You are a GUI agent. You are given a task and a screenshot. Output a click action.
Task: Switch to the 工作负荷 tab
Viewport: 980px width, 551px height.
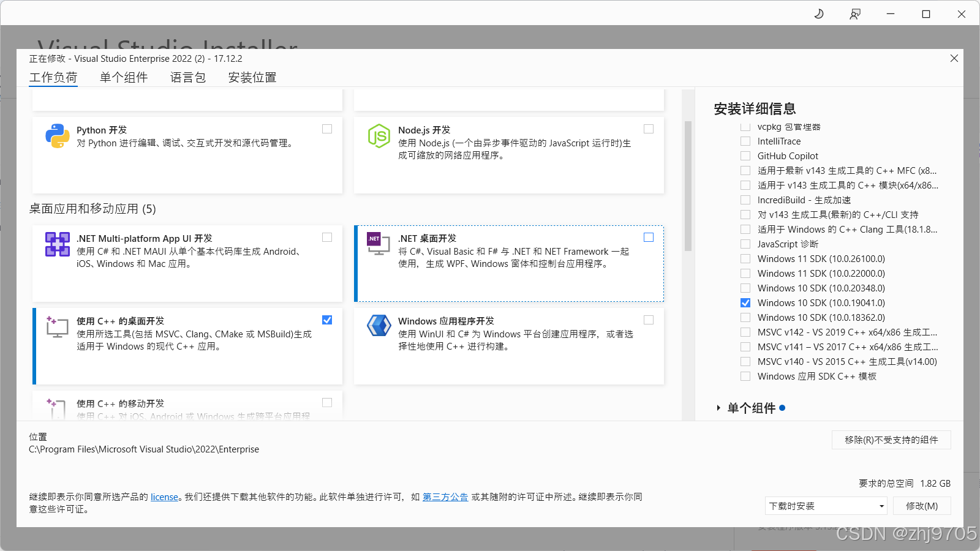[53, 78]
